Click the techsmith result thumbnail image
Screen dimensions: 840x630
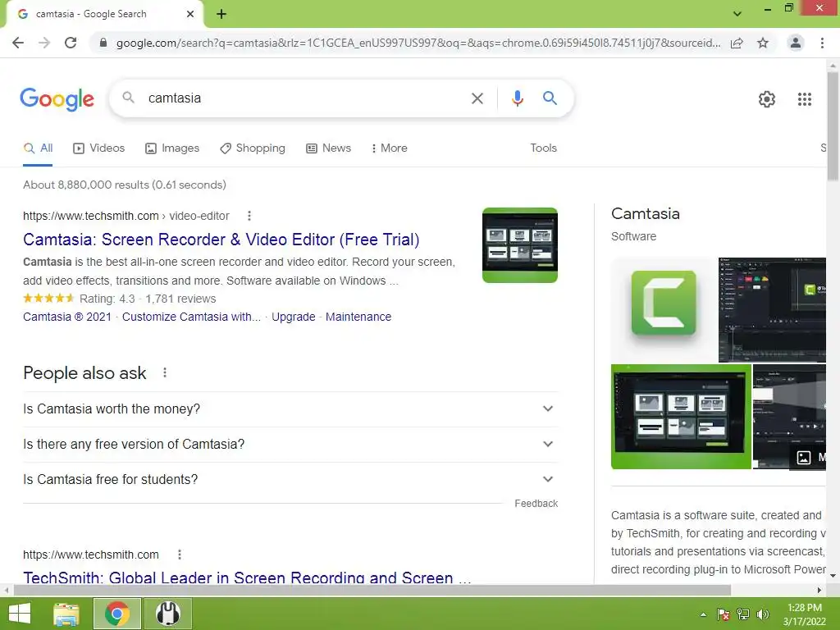(x=519, y=245)
